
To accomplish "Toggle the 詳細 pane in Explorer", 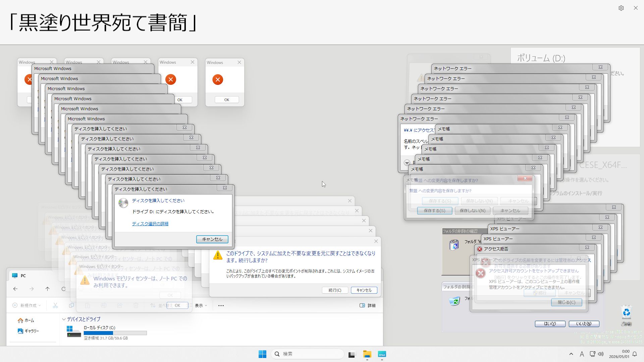I will click(368, 306).
